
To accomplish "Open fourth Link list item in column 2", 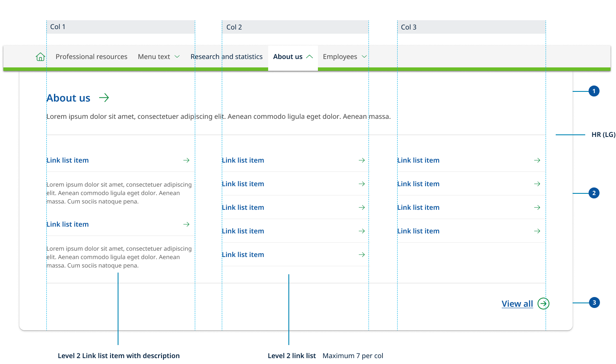I will tap(243, 231).
